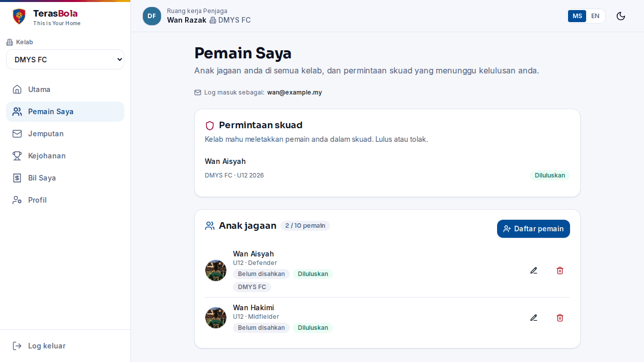Click the U12 · Defender text
Image resolution: width=644 pixels, height=362 pixels.
255,263
